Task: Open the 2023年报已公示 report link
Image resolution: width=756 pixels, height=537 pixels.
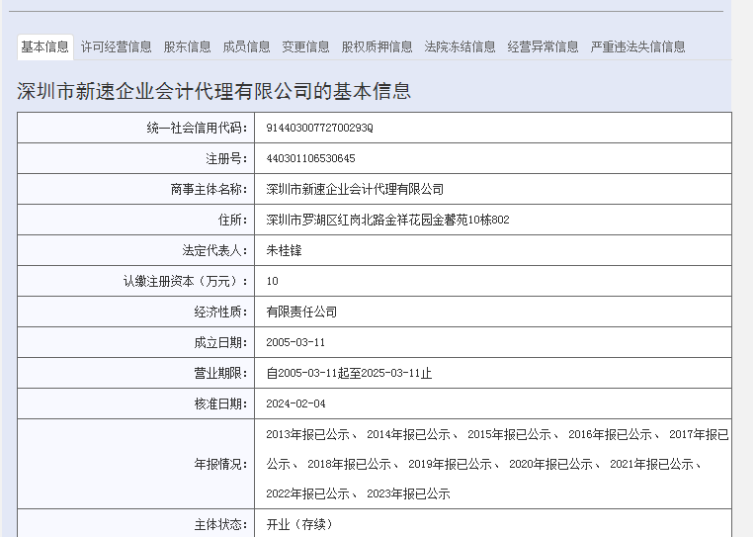Action: pyautogui.click(x=408, y=493)
